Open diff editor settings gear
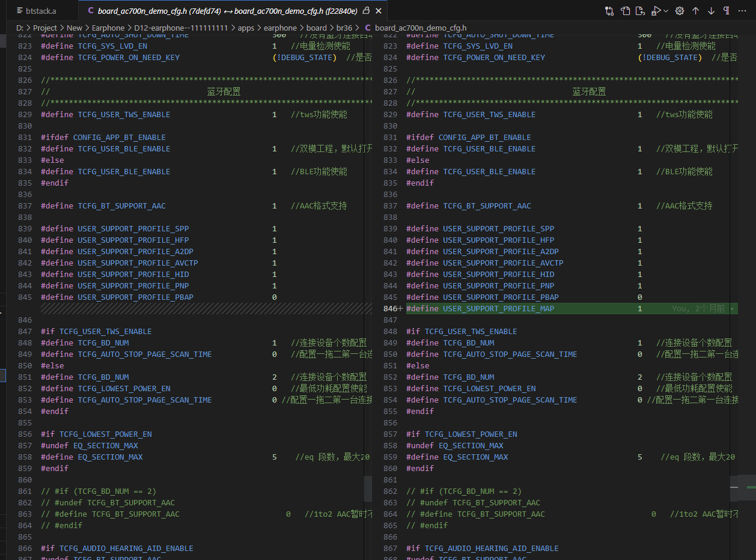This screenshot has height=560, width=756. [680, 11]
